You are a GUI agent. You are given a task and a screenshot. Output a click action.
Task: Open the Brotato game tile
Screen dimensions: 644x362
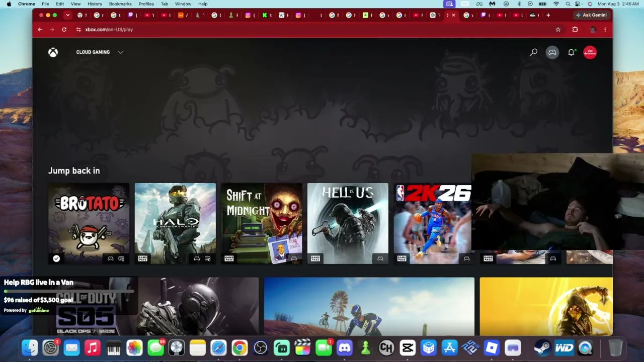(x=89, y=223)
